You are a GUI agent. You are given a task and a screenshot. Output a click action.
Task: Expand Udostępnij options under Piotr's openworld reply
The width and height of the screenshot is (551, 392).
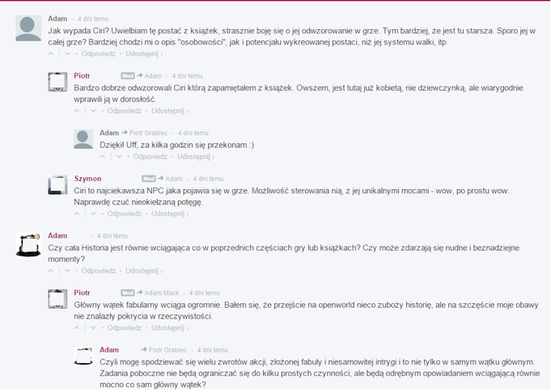tap(170, 328)
